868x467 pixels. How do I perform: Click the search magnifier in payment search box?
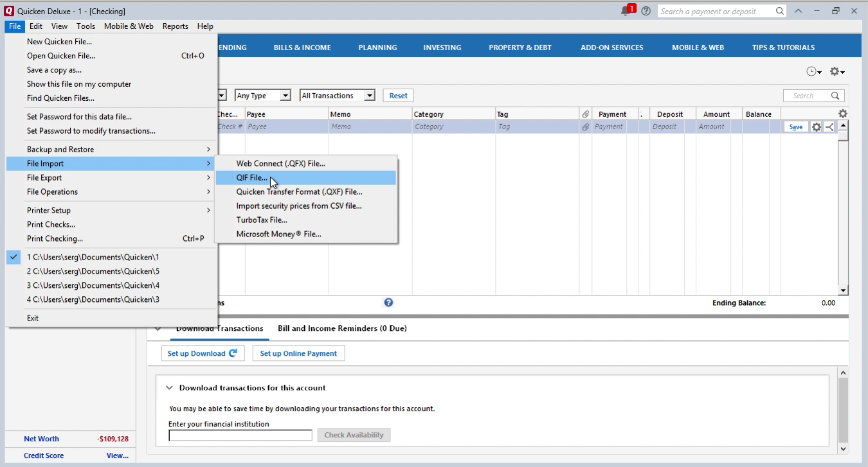click(x=780, y=11)
